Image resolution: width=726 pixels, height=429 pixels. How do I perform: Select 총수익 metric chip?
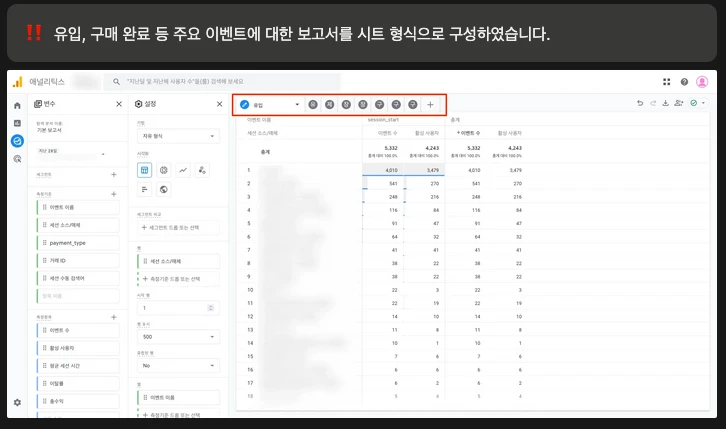(78, 401)
